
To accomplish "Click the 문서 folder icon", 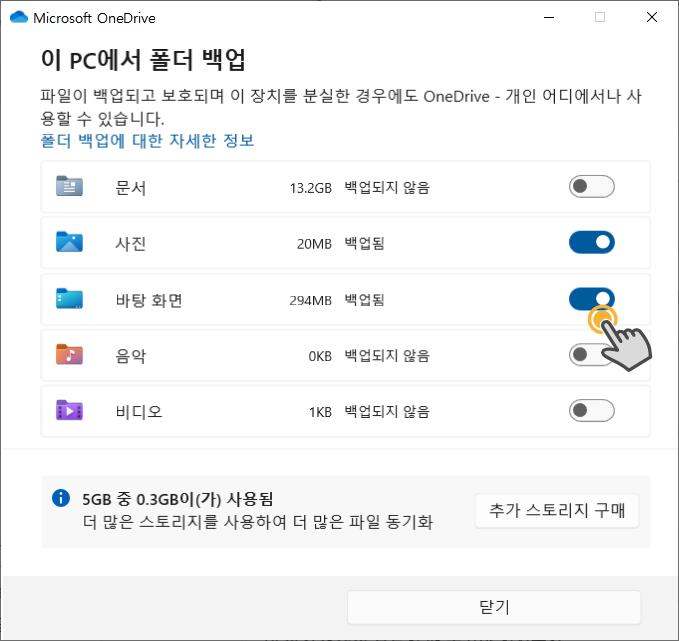I will point(69,186).
